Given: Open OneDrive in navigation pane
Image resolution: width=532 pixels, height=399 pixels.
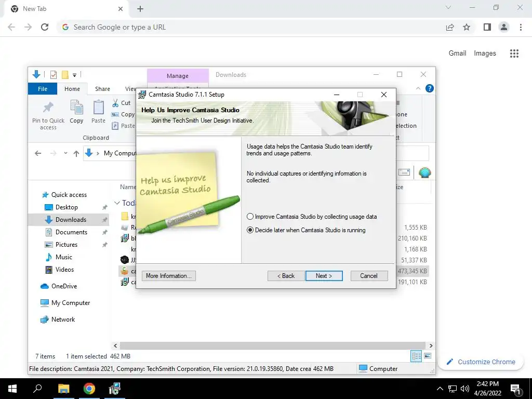Looking at the screenshot, I should [64, 286].
